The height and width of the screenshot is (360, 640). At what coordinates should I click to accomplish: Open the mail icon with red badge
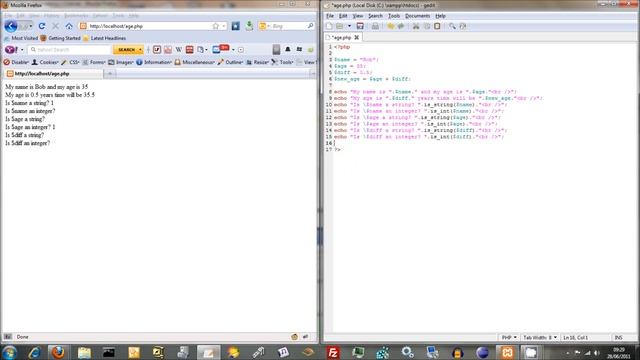[220, 49]
